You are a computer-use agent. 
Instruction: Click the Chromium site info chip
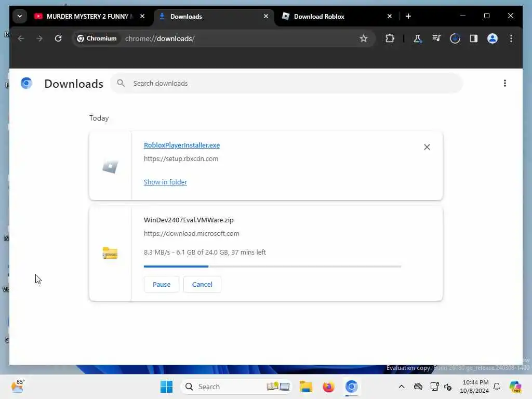(x=97, y=38)
